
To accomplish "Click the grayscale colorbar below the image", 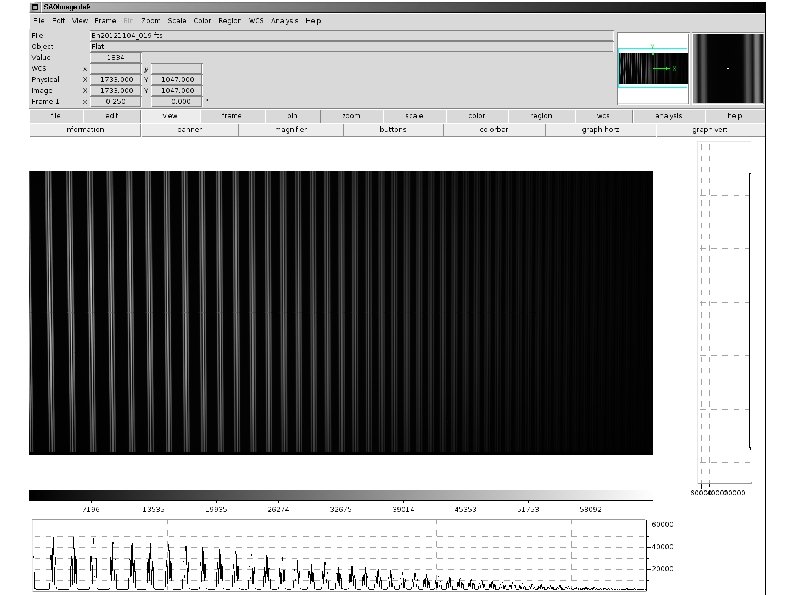I will tap(340, 494).
